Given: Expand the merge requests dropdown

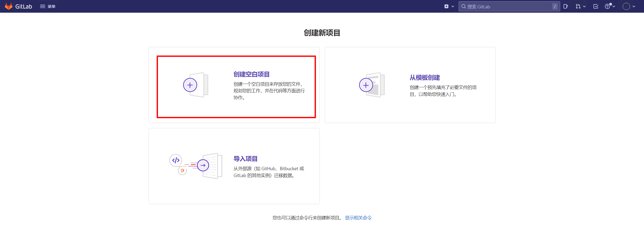Looking at the screenshot, I should (580, 6).
